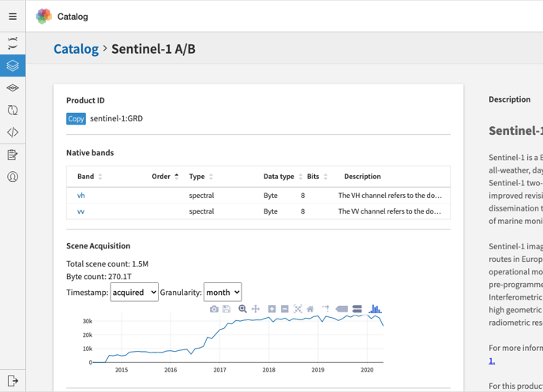543x392 pixels.
Task: Click the Description column header
Action: point(362,177)
